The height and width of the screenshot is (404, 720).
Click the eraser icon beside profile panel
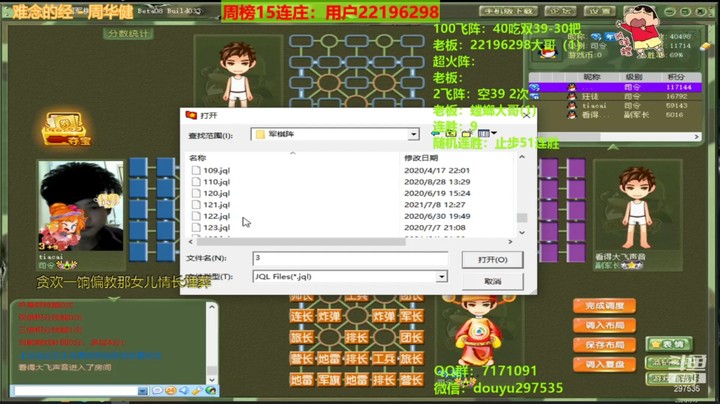coord(705,46)
